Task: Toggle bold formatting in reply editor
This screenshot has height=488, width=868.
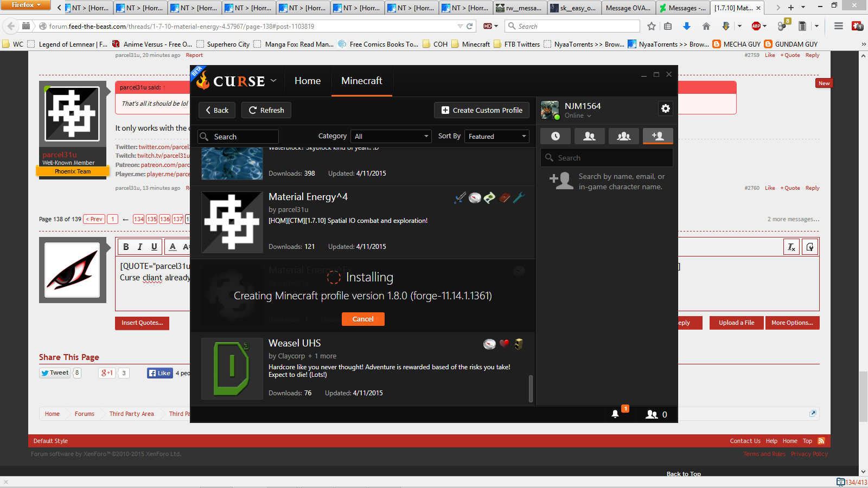Action: click(126, 247)
